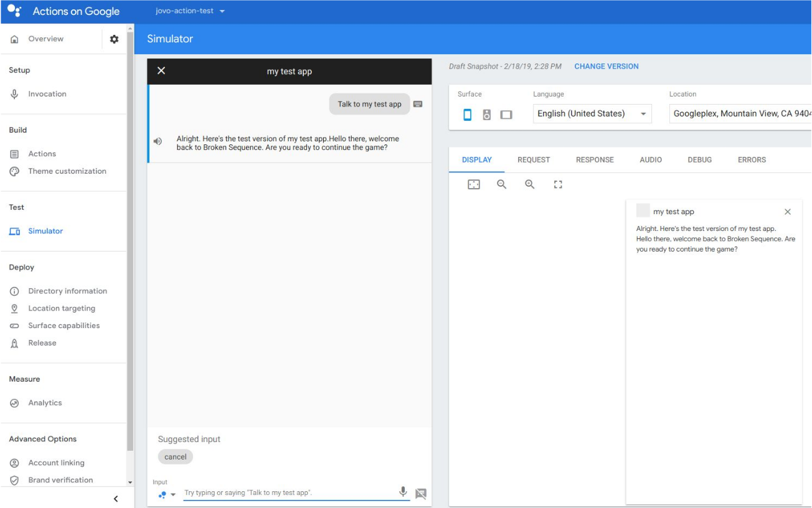Click the Theme customization palette icon
The image size is (812, 508).
(x=14, y=171)
